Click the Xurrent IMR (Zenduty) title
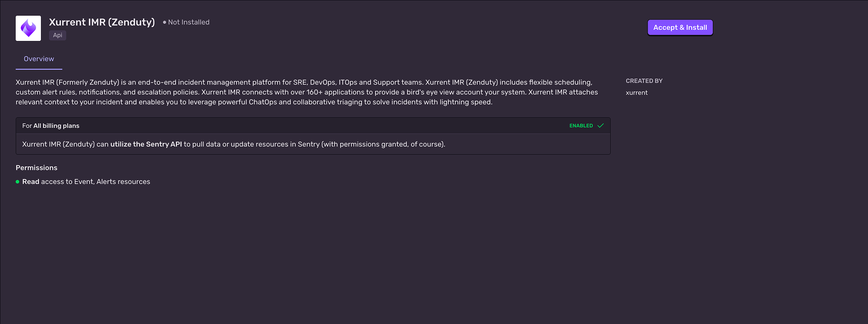 coord(102,22)
